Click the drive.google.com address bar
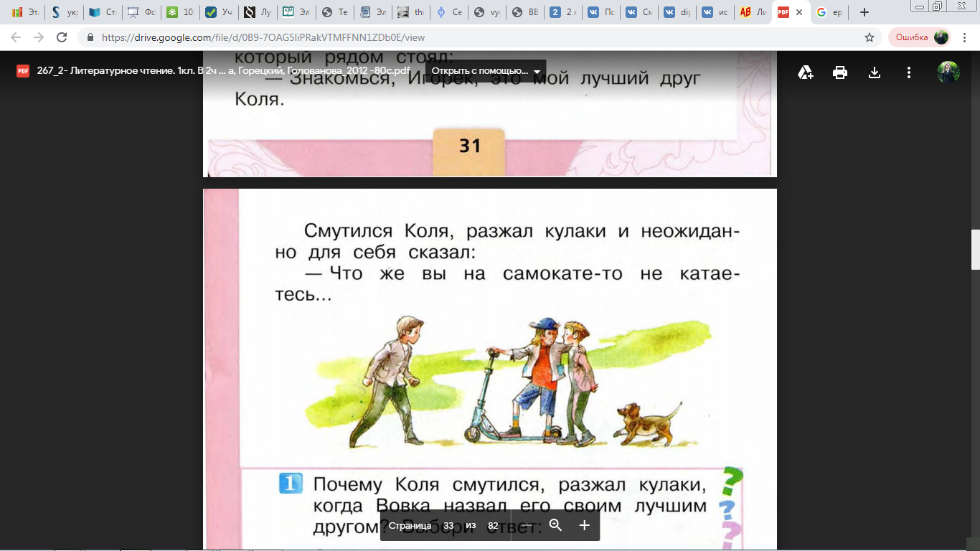Image resolution: width=980 pixels, height=551 pixels. click(481, 37)
